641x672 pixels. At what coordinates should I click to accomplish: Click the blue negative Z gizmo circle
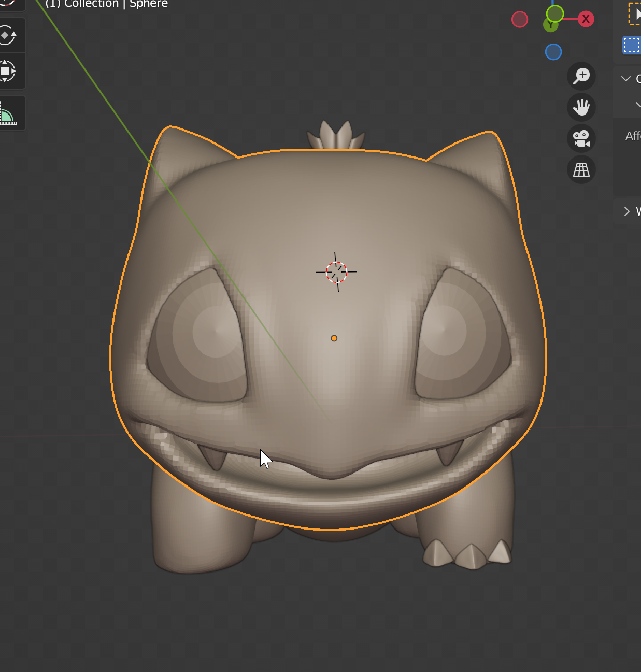pyautogui.click(x=553, y=52)
